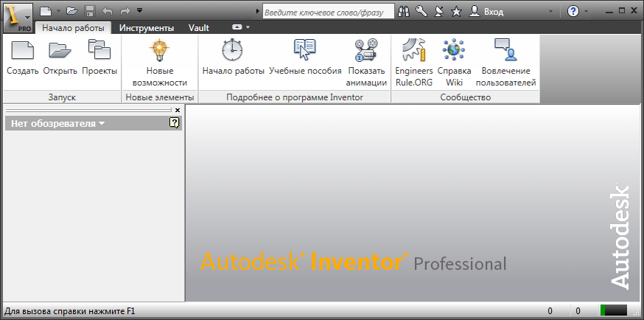Viewport: 644px width, 320px height.
Task: Click the Запуск panel title
Action: (63, 97)
